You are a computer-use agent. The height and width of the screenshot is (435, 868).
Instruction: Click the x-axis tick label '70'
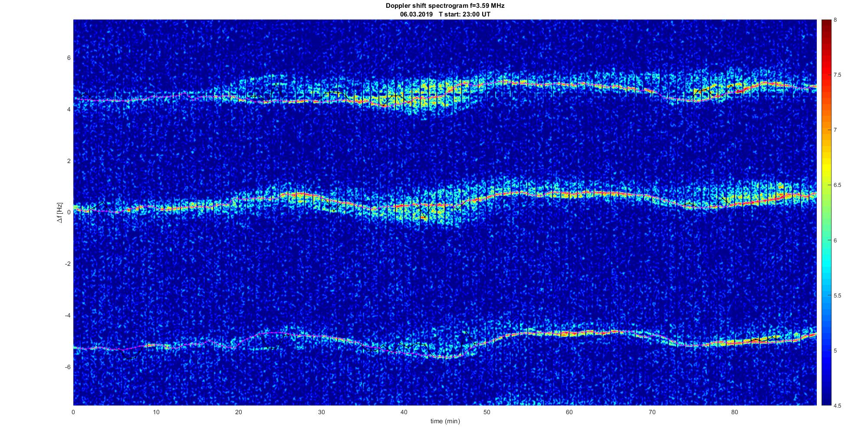click(652, 412)
